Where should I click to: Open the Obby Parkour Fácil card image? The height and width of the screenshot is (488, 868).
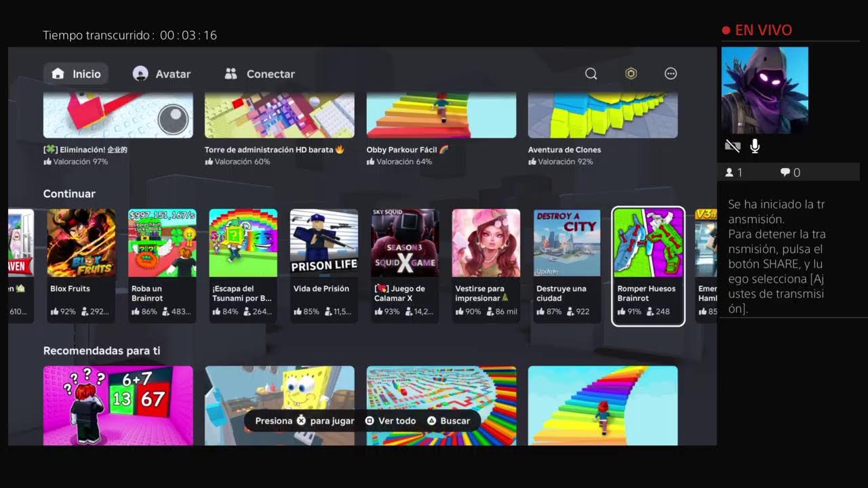click(x=441, y=116)
